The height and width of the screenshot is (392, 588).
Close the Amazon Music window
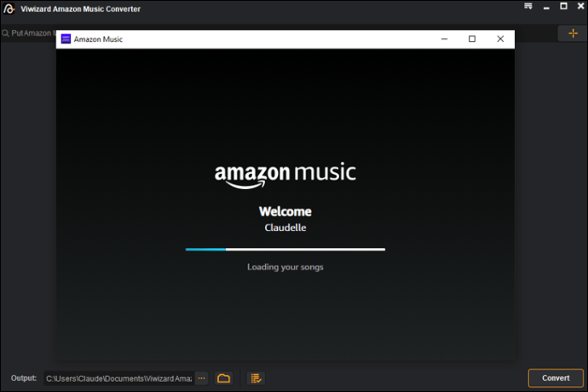[500, 39]
